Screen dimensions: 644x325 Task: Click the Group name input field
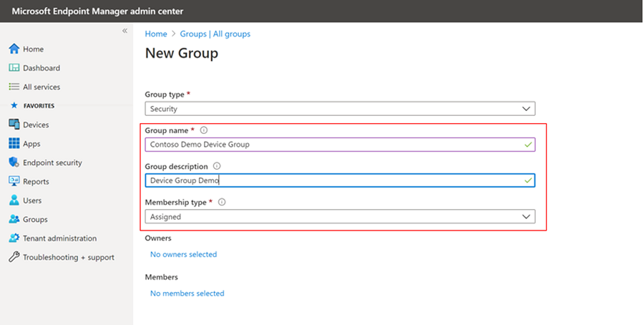coord(340,144)
